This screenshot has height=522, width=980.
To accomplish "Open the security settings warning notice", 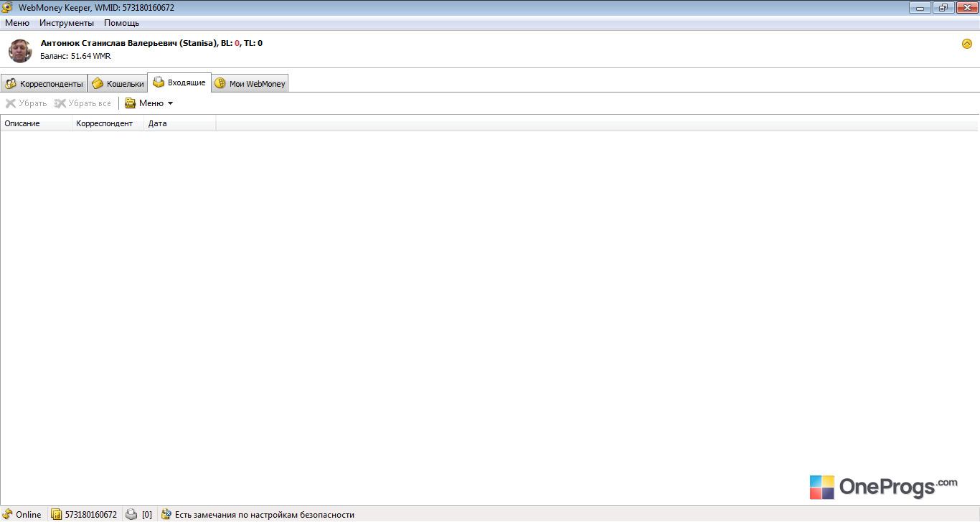I will tap(258, 514).
